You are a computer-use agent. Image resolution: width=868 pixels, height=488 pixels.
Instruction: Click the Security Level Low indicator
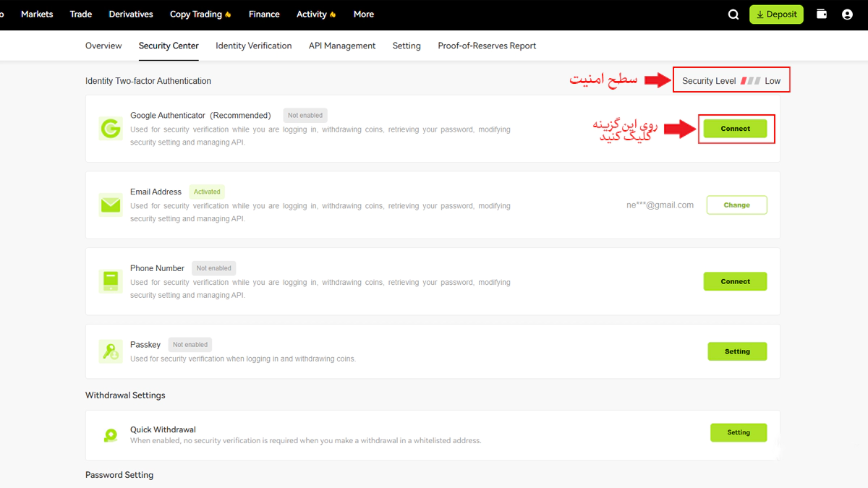coord(731,81)
